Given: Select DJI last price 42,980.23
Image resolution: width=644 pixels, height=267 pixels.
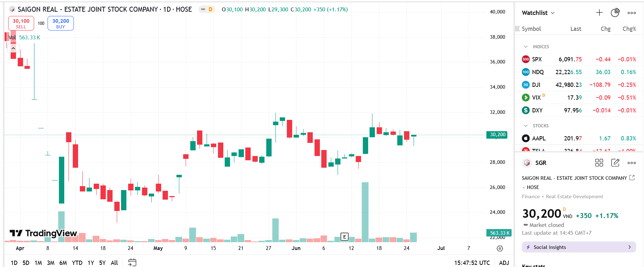Looking at the screenshot, I should pyautogui.click(x=569, y=85).
